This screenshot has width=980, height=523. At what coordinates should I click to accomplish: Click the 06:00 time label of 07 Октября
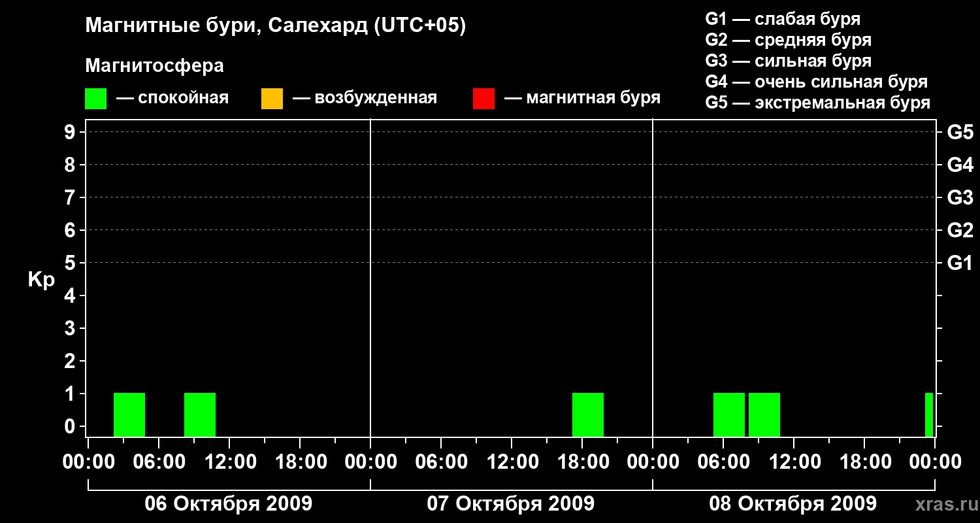441,462
